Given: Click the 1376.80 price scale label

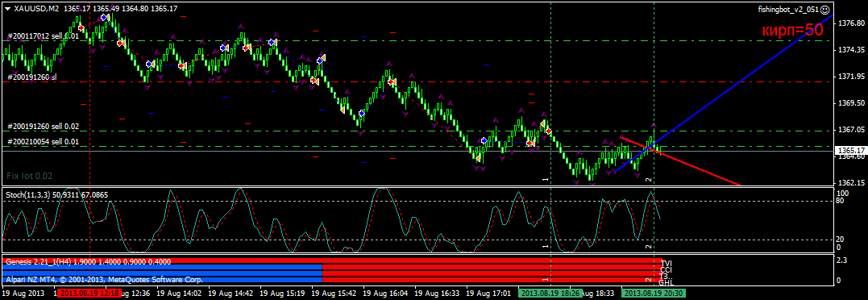Looking at the screenshot, I should (x=852, y=23).
